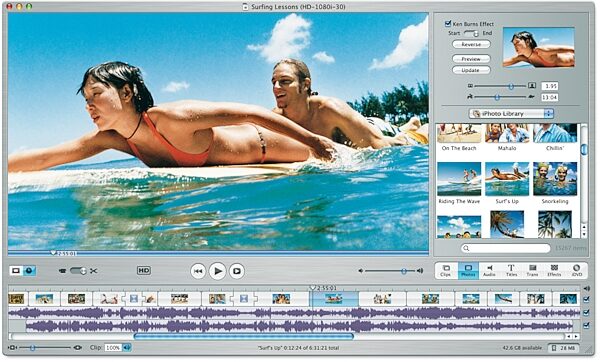Viewport: 600px width, 362px height.
Task: Click the zoom-in portrait icon
Action: 532,86
